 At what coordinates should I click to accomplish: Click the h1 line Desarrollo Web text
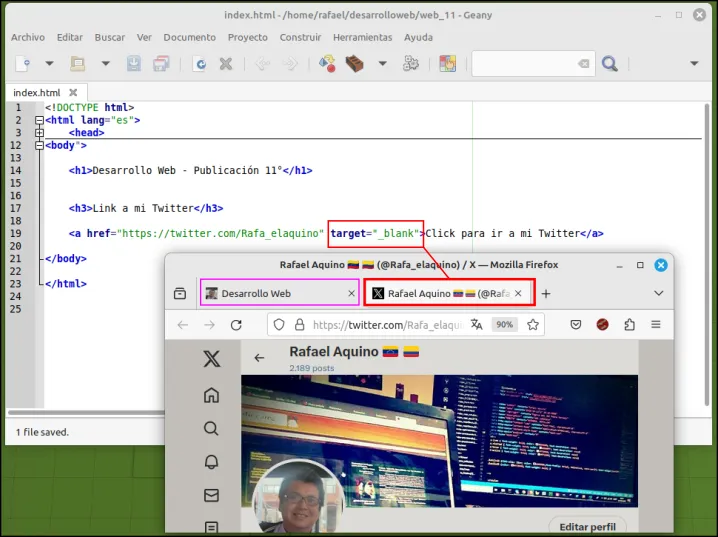190,171
